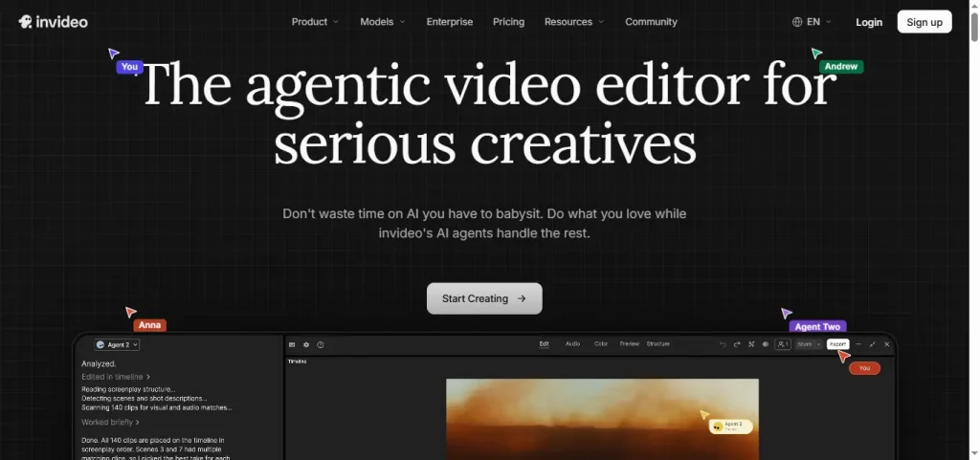Click the Don't waste time subheading

click(484, 224)
